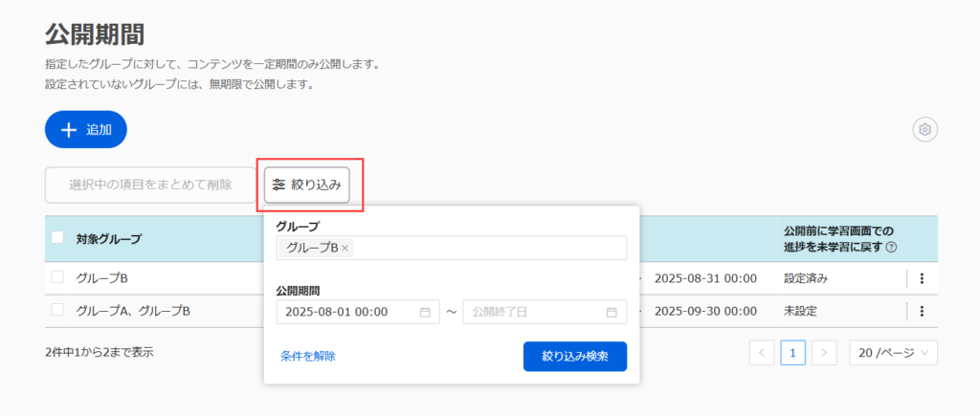Click calendar icon in start date field
Image resolution: width=980 pixels, height=416 pixels.
(x=424, y=312)
